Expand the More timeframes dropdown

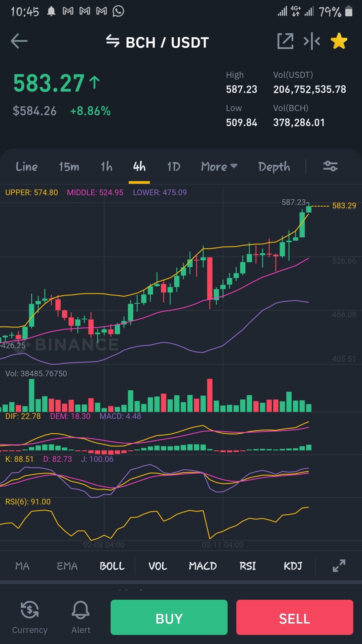[219, 166]
